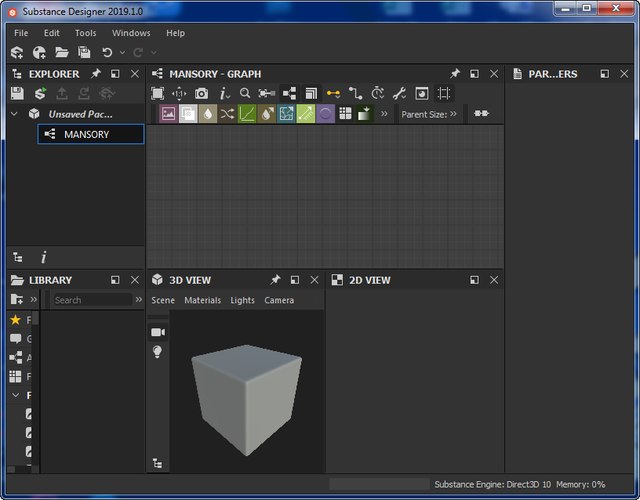Toggle the light bulb in 3D View

157,352
